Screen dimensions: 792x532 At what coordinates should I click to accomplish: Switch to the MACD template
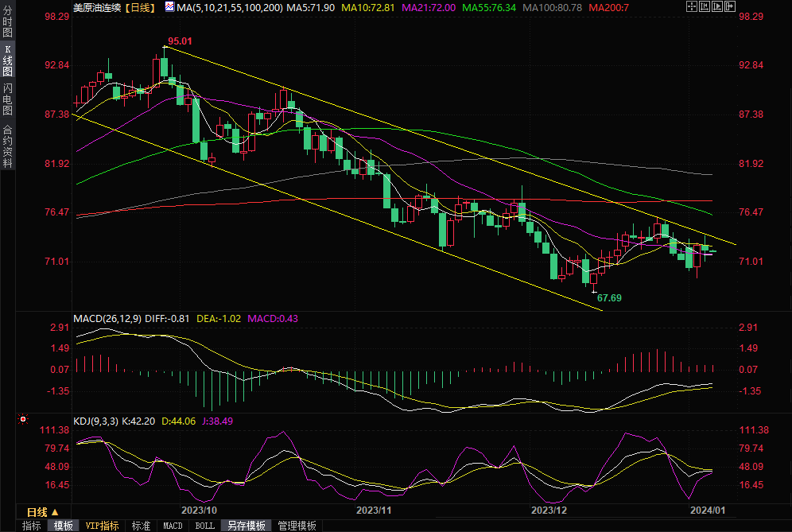(x=173, y=526)
